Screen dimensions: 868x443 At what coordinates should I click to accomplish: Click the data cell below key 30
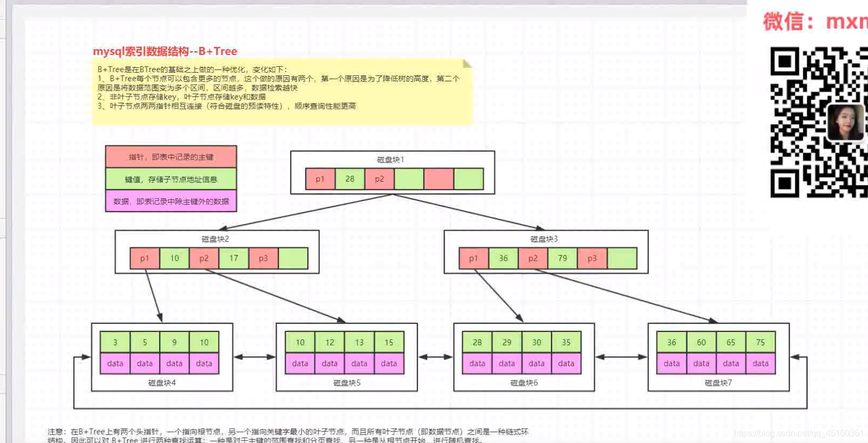pos(537,363)
